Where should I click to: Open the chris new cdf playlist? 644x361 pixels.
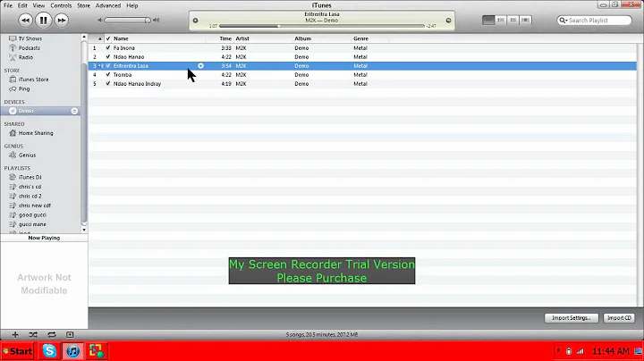(x=35, y=206)
